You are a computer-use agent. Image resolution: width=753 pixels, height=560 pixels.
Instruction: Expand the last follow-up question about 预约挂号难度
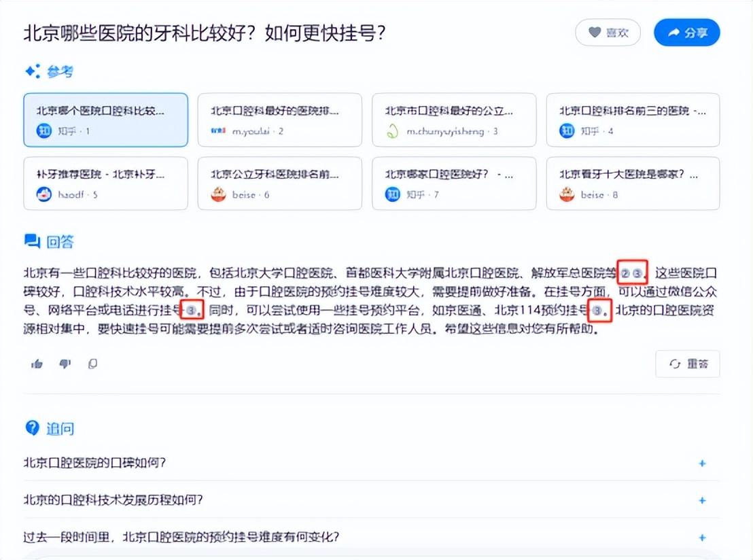coord(701,536)
